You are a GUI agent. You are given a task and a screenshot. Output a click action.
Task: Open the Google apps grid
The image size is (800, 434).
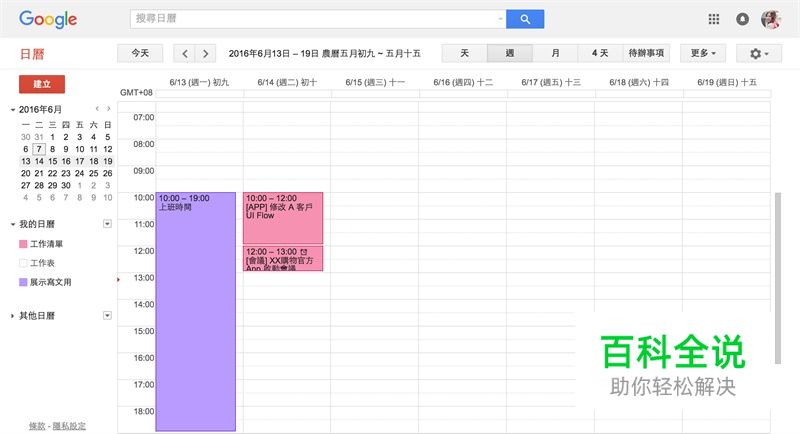point(714,19)
